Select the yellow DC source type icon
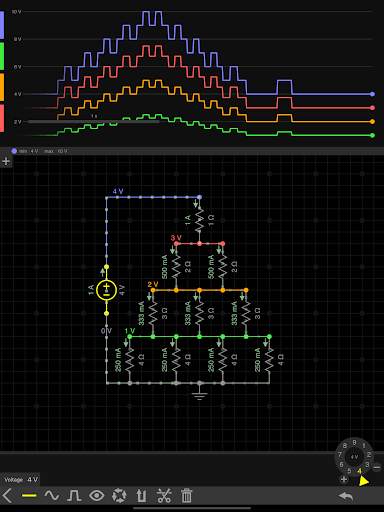This screenshot has height=512, width=384. point(29,496)
